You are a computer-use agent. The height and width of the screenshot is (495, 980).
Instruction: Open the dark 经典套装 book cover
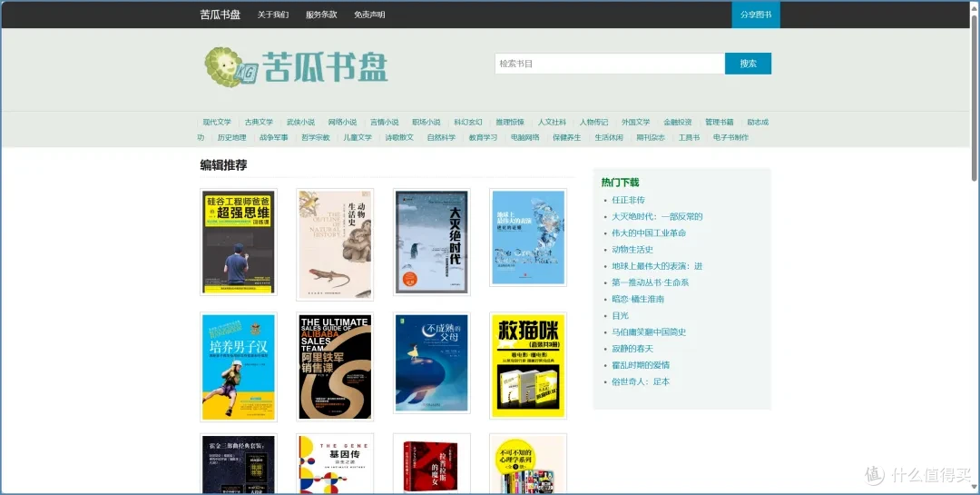[x=239, y=464]
